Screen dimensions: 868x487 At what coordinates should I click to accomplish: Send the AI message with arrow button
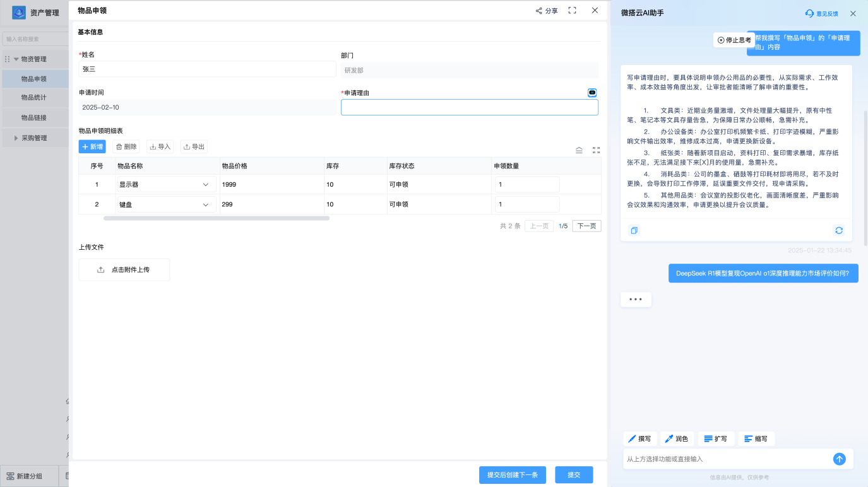pyautogui.click(x=839, y=459)
